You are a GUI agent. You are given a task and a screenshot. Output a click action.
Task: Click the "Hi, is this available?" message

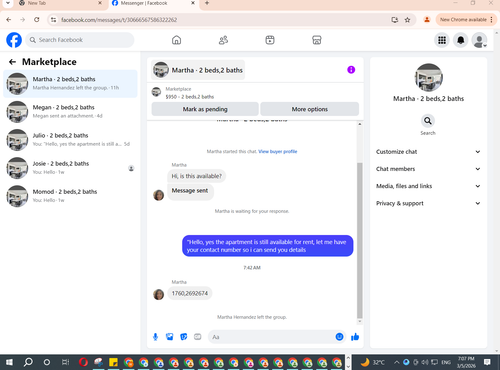pos(197,176)
